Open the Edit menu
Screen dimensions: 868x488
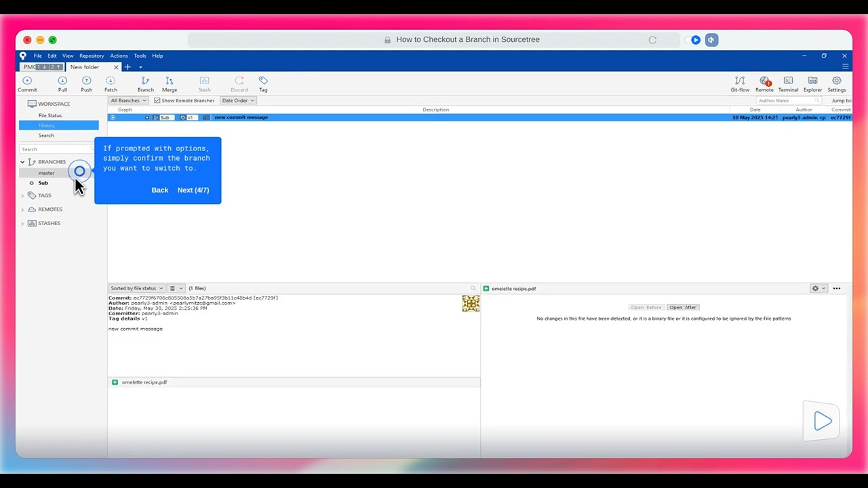52,56
